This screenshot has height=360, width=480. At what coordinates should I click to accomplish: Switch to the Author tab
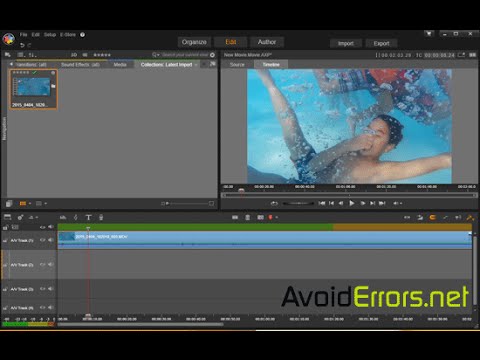(x=267, y=42)
